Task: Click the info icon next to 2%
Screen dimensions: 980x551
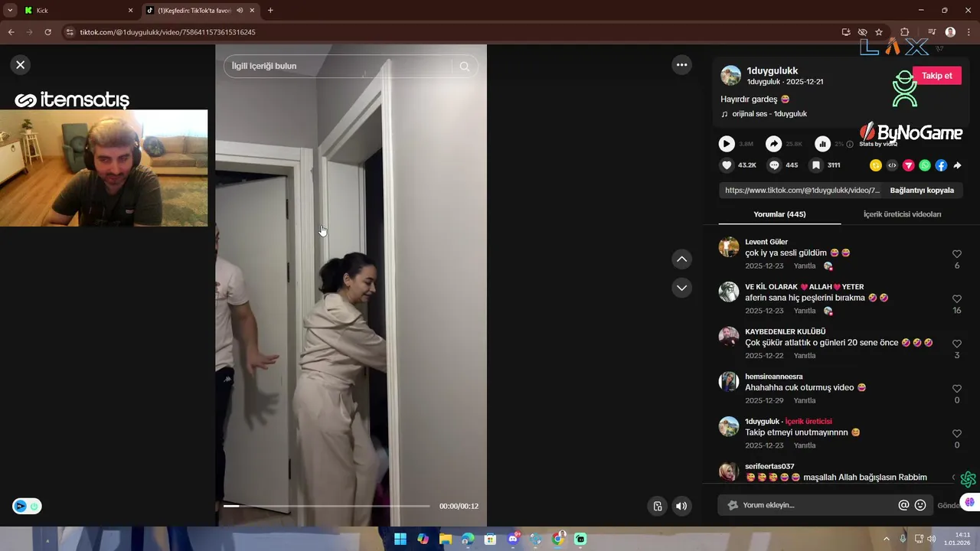Action: coord(850,144)
